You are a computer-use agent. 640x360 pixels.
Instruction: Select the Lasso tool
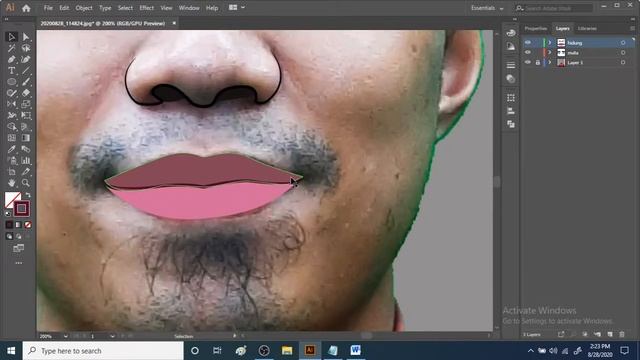(x=26, y=48)
